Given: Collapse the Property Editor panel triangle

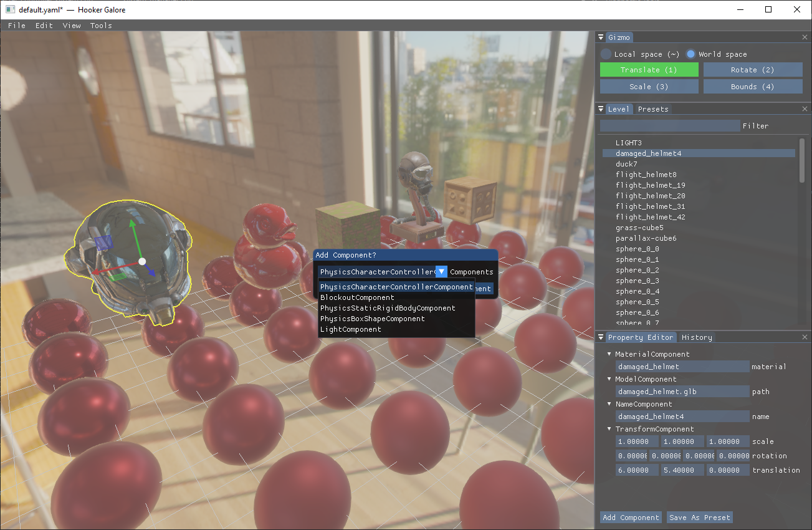Looking at the screenshot, I should click(x=601, y=337).
